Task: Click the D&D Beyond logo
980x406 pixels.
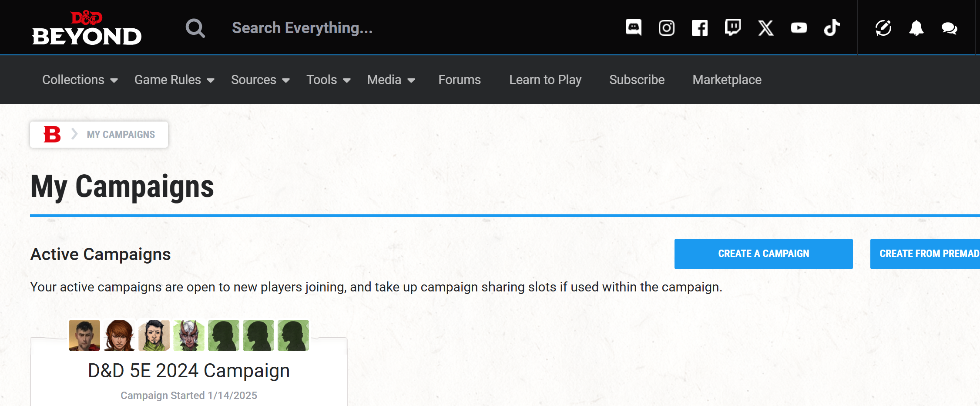Action: 87,28
